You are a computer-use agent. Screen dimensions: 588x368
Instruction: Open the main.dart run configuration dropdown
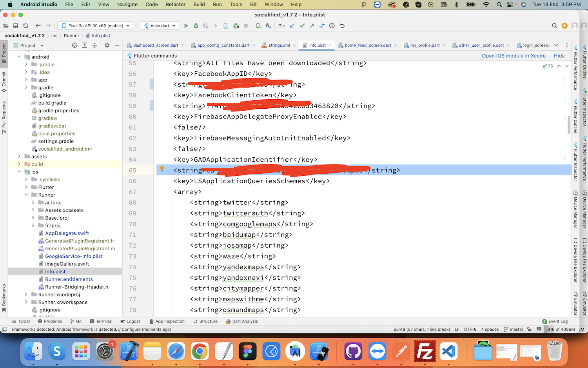pos(160,26)
